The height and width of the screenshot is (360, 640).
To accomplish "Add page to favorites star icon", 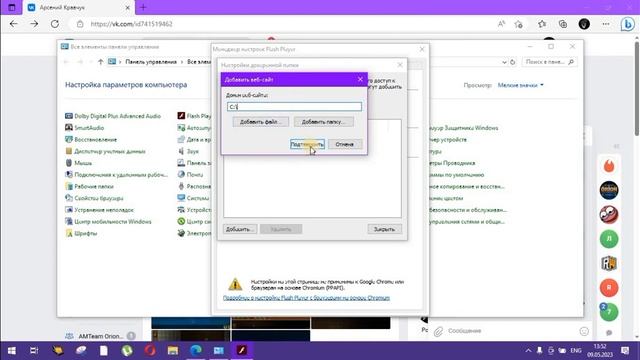I will (519, 24).
